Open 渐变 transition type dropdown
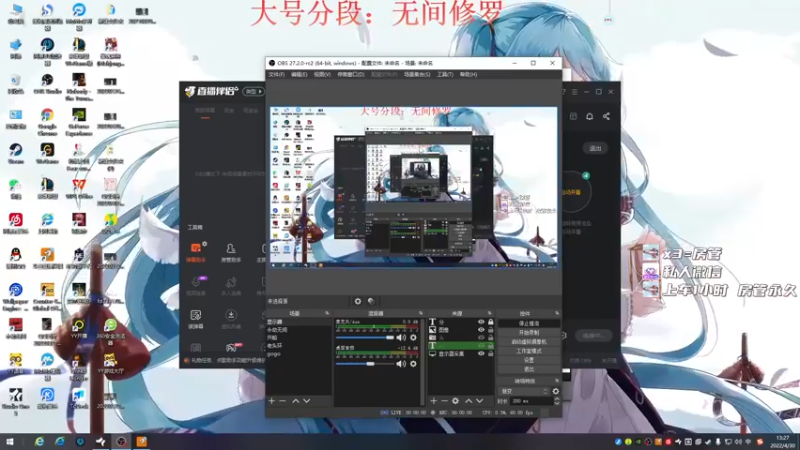This screenshot has height=450, width=800. pyautogui.click(x=524, y=391)
